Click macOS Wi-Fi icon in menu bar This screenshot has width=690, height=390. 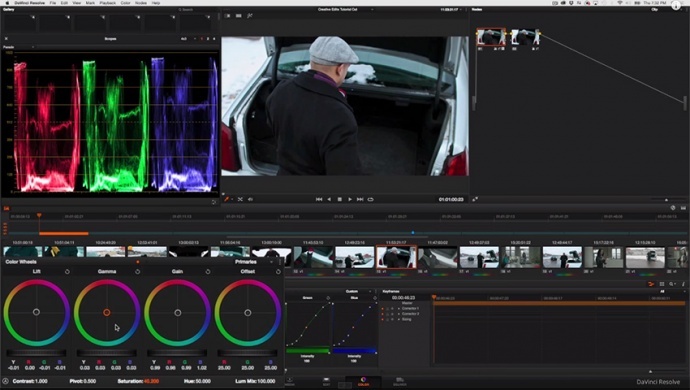click(x=620, y=3)
